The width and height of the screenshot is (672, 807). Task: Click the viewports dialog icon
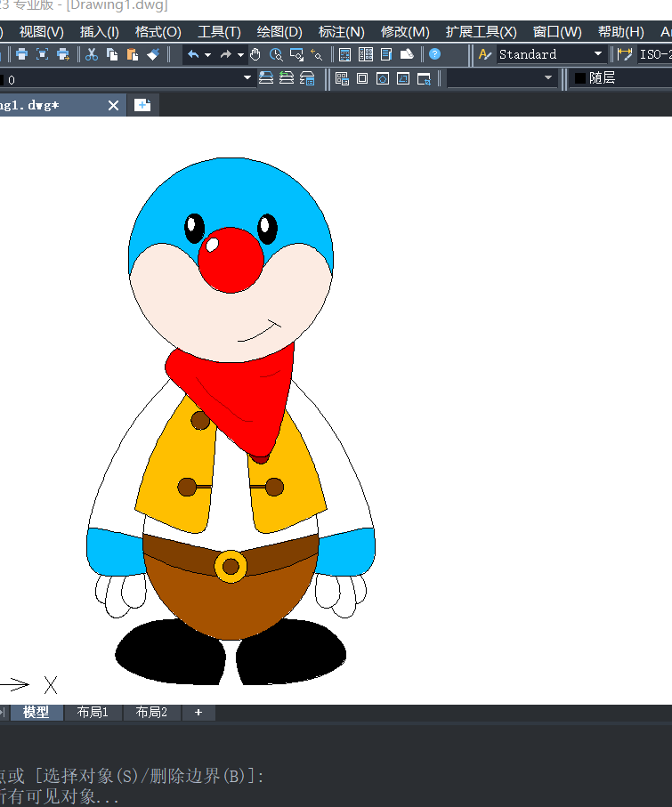pyautogui.click(x=342, y=78)
